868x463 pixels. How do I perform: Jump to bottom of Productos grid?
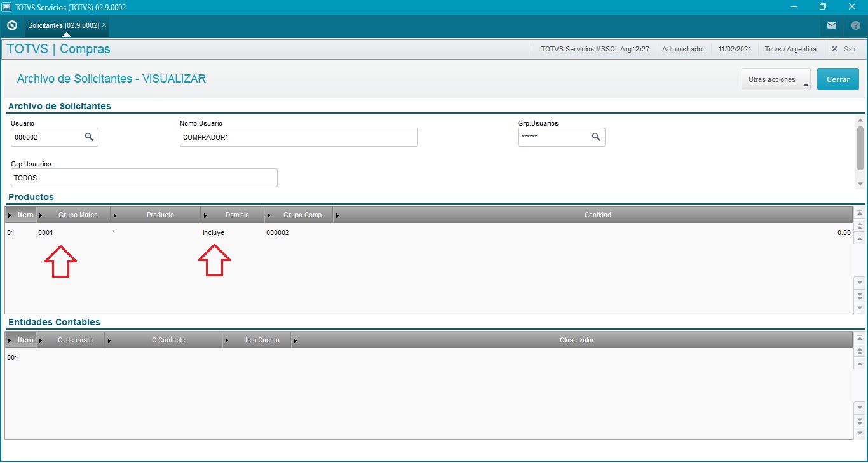coord(860,308)
